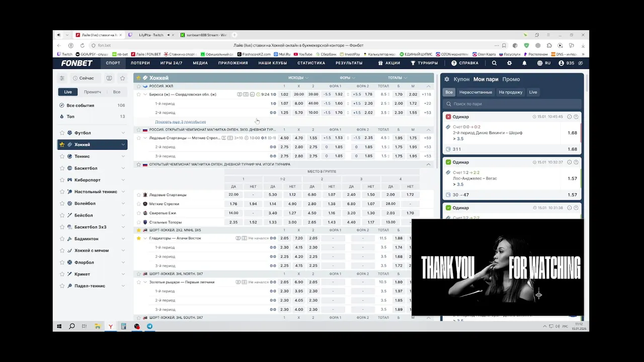Collapse Бирюса — Свердловская match periods
Image resolution: width=644 pixels, height=362 pixels.
tap(145, 95)
